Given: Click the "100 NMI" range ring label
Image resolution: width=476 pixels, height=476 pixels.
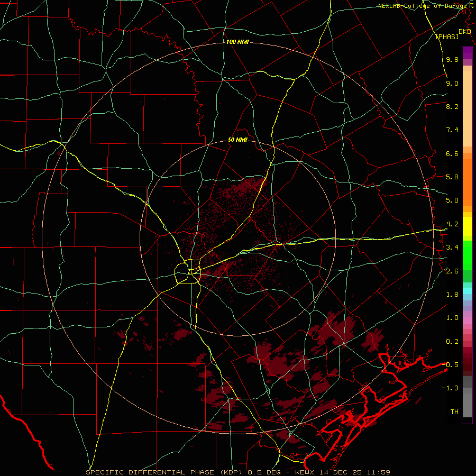Looking at the screenshot, I should 237,42.
